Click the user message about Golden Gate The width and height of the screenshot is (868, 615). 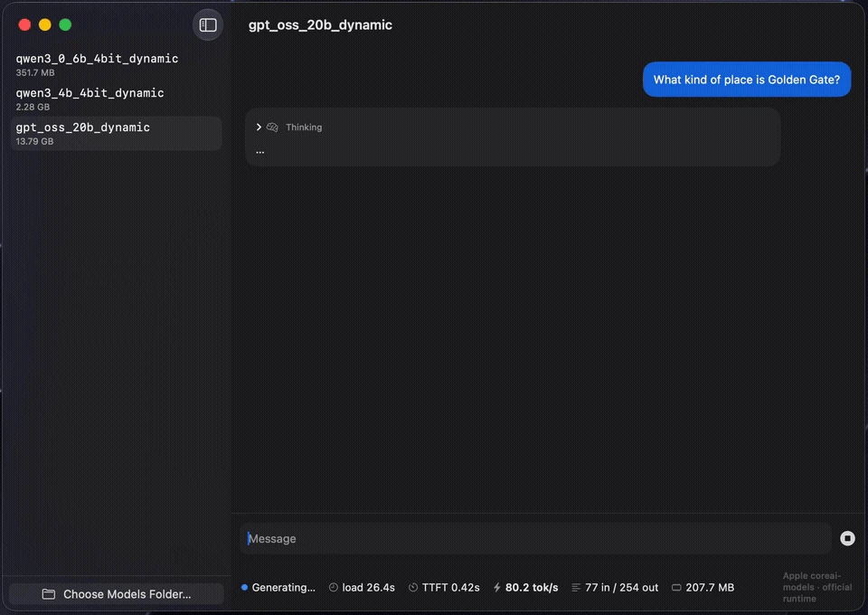click(747, 80)
